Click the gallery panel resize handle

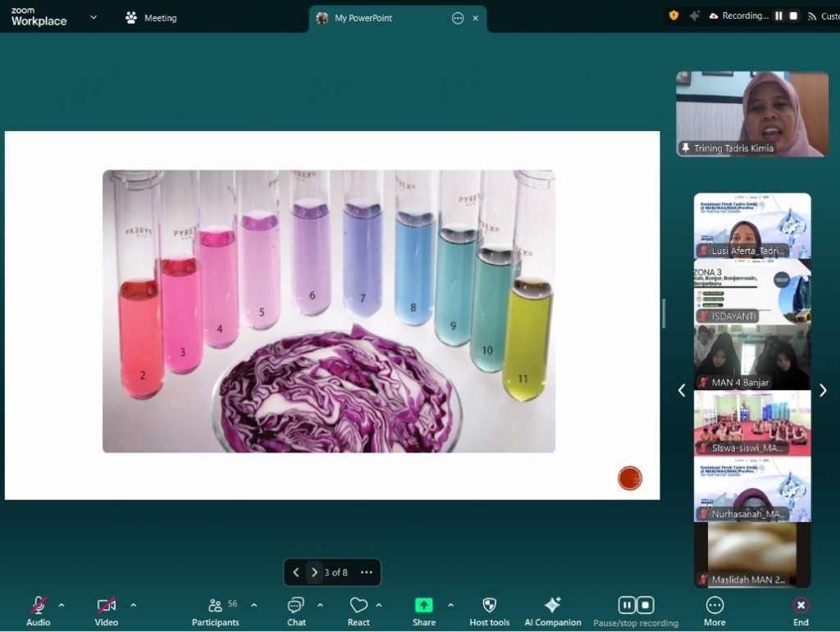pyautogui.click(x=664, y=314)
